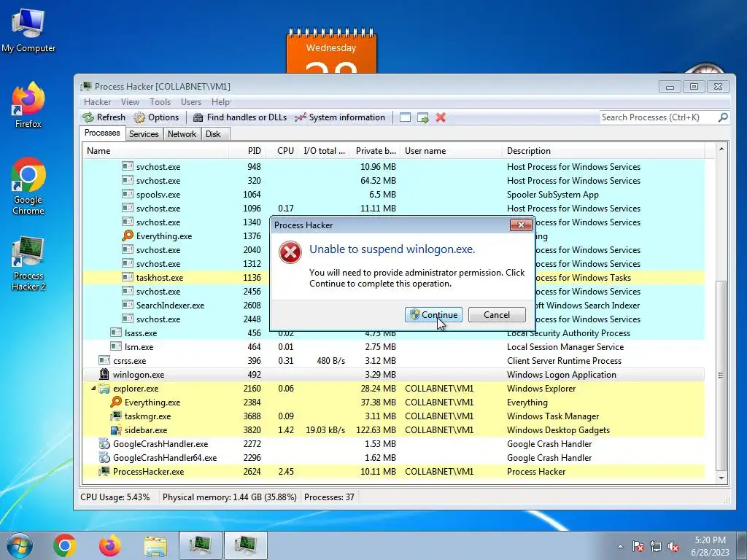Click the explorer.exe folder icon

(104, 389)
